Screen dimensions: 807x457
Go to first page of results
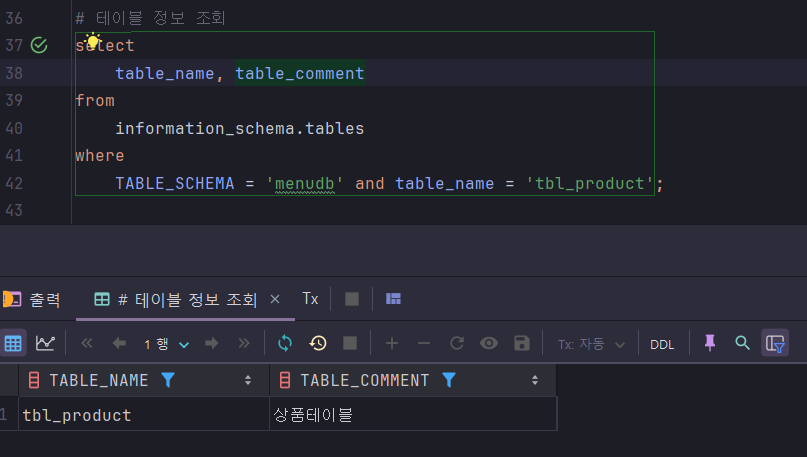point(87,343)
